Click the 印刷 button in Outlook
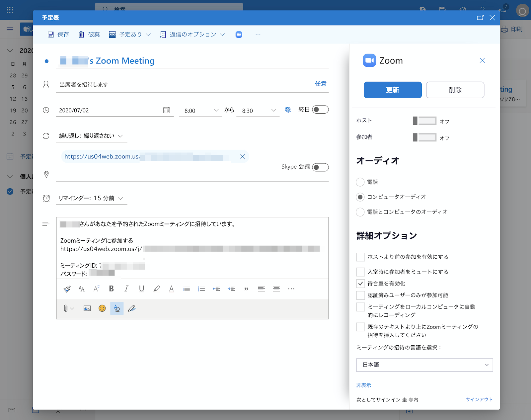531x420 pixels. pyautogui.click(x=512, y=29)
